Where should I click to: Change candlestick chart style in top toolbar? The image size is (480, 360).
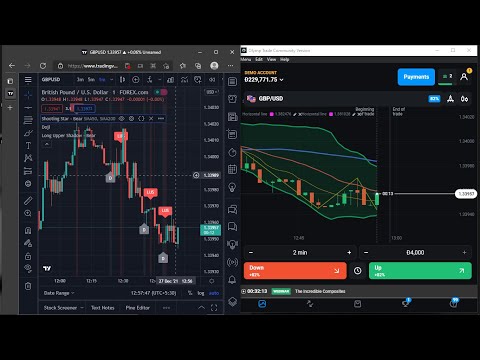point(122,80)
